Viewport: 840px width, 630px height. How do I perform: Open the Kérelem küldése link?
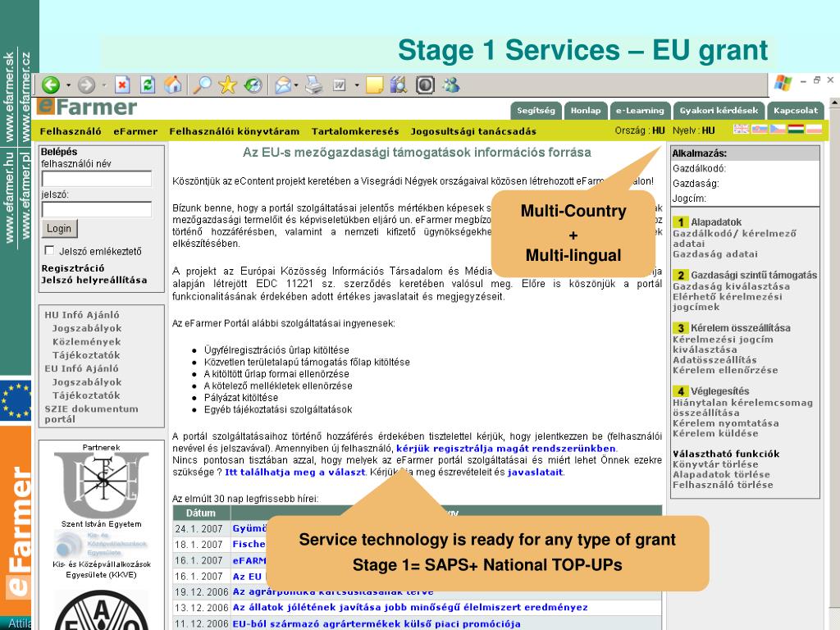[715, 433]
